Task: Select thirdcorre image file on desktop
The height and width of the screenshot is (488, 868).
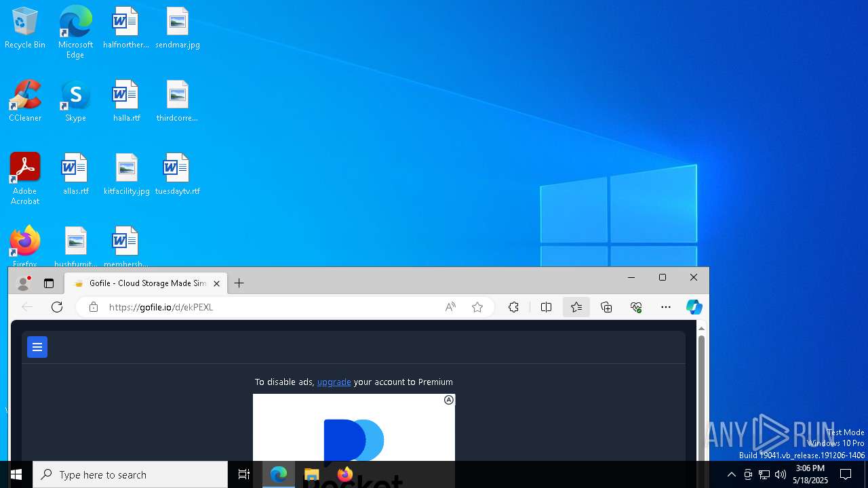Action: tap(177, 102)
